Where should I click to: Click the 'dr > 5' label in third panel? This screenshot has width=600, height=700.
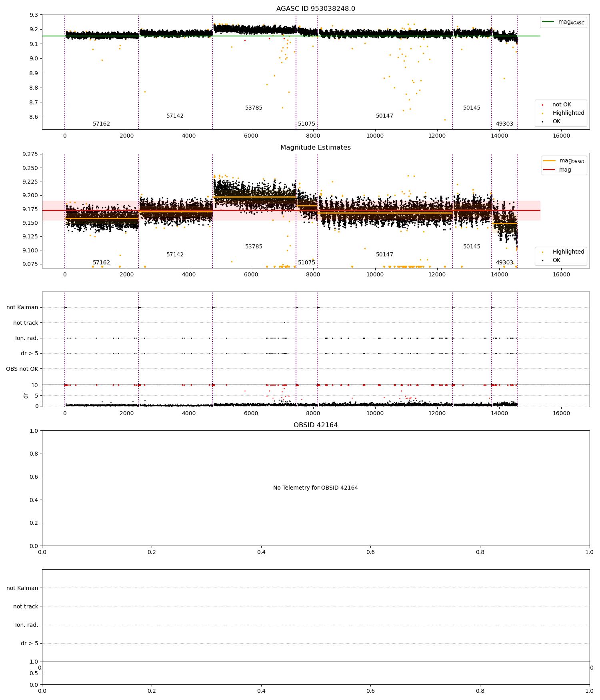click(30, 354)
